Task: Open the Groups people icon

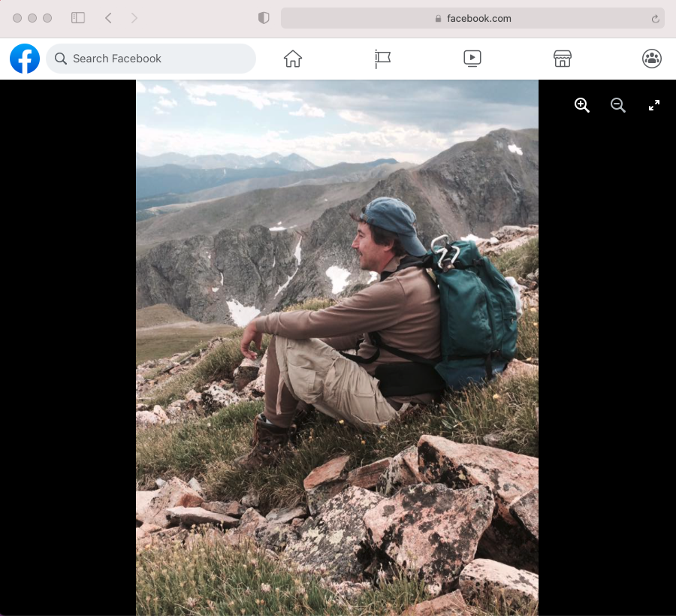Action: click(652, 58)
